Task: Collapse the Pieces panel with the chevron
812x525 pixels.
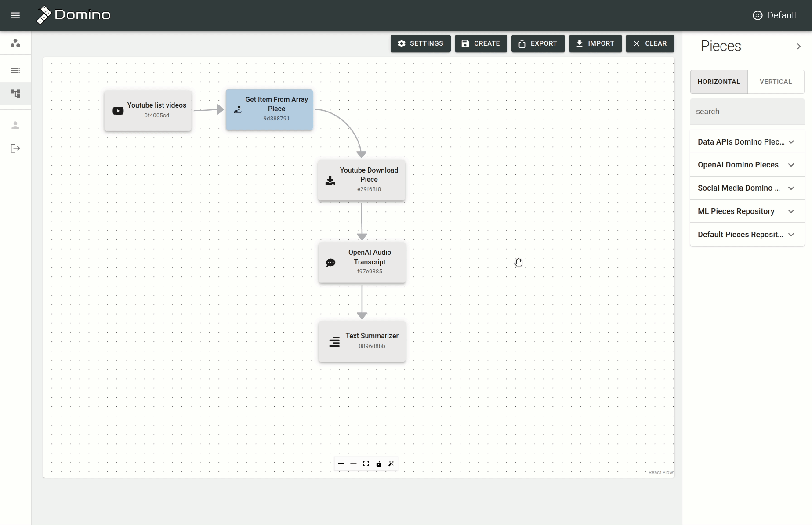Action: pos(799,46)
